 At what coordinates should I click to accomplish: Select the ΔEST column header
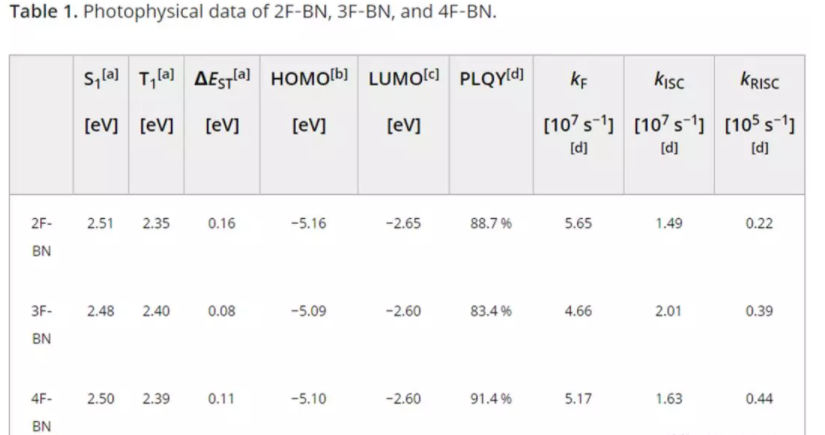221,102
